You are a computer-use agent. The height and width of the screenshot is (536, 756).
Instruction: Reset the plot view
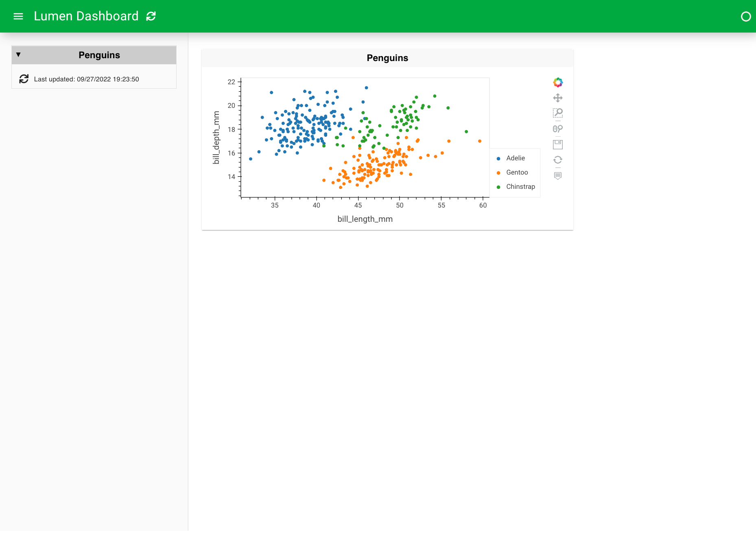tap(557, 160)
